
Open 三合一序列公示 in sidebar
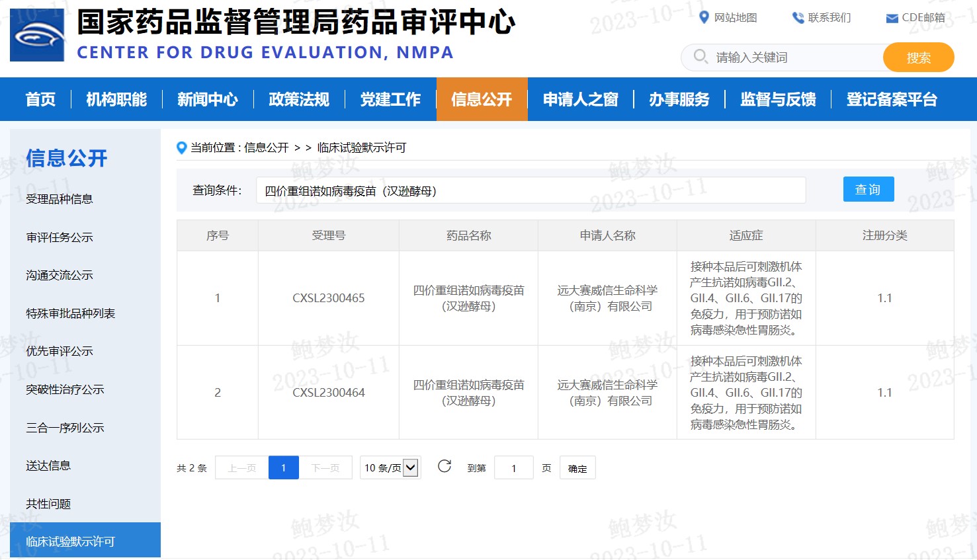coord(65,428)
